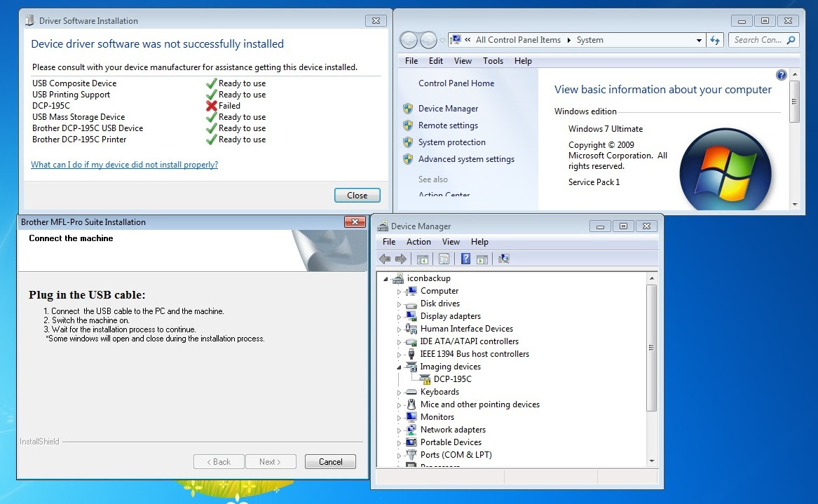Select IDE ATA/ATAPI controllers entry

pyautogui.click(x=470, y=341)
